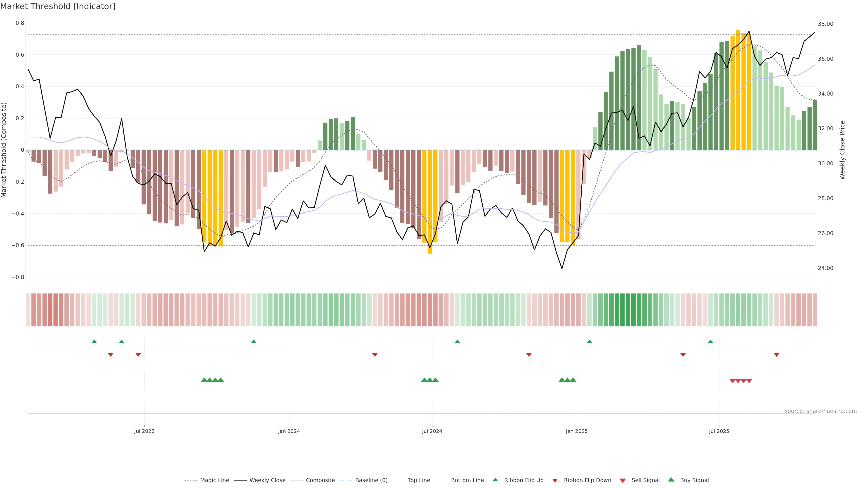
Task: Click the Jan 2024 x-axis label
Action: pos(289,431)
